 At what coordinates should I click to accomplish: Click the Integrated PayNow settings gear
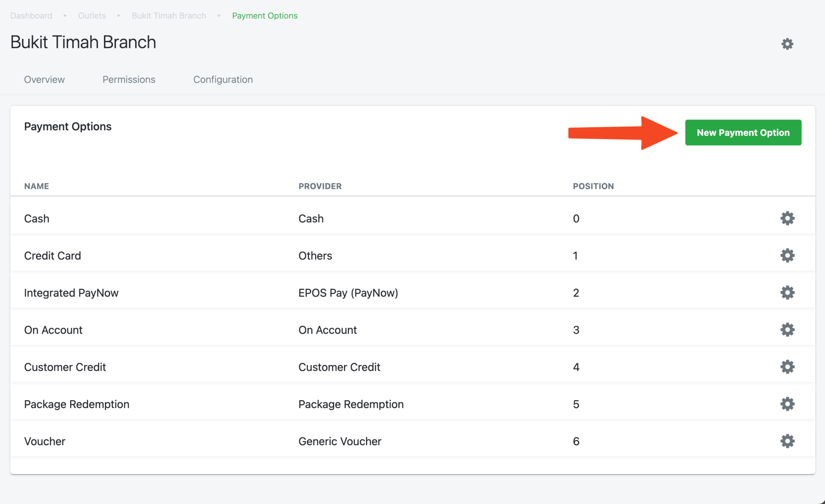[x=787, y=293]
